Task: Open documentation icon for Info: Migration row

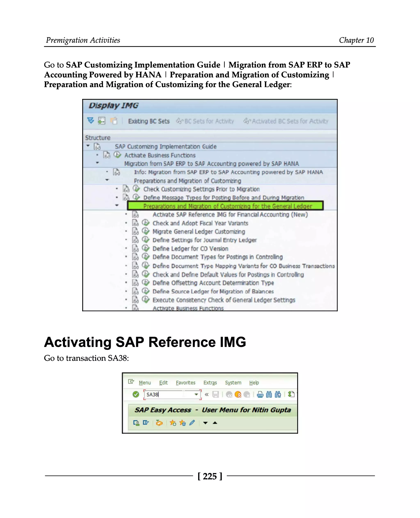Action: pyautogui.click(x=116, y=172)
